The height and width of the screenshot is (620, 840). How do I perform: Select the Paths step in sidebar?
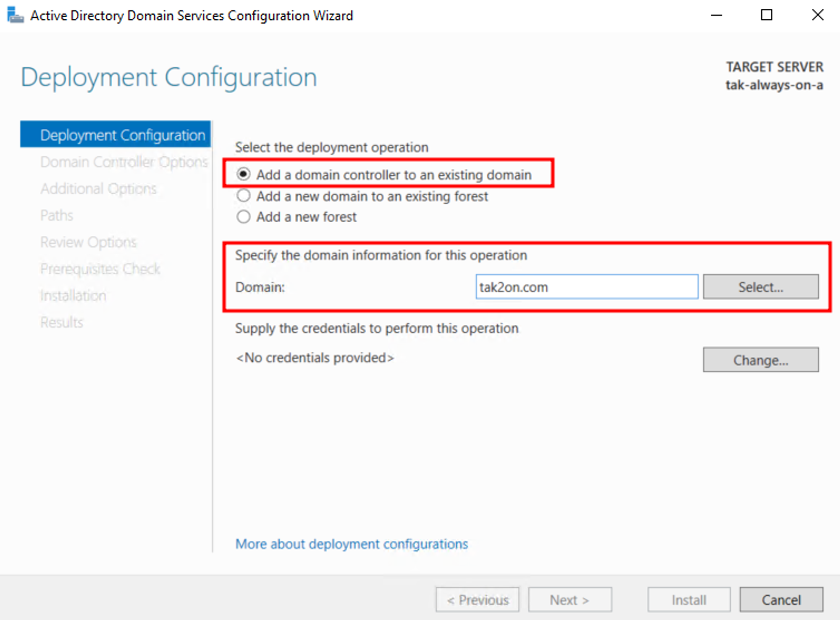click(x=57, y=216)
